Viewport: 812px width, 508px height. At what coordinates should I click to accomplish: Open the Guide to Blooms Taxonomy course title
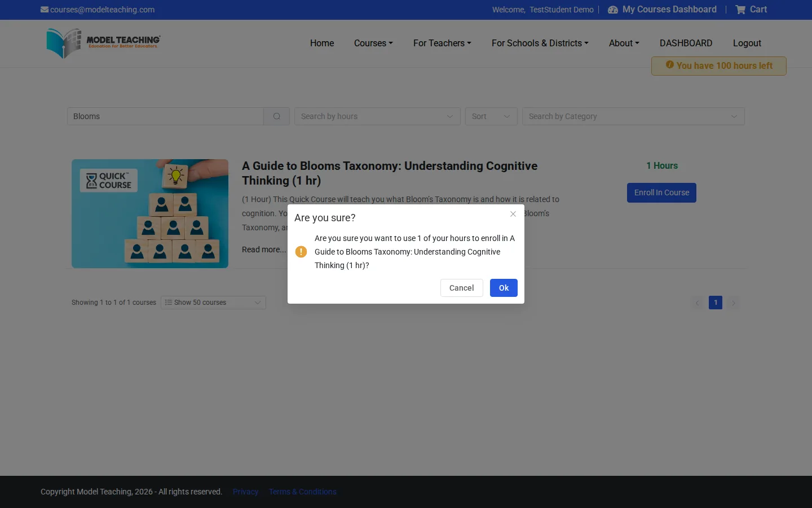(390, 173)
